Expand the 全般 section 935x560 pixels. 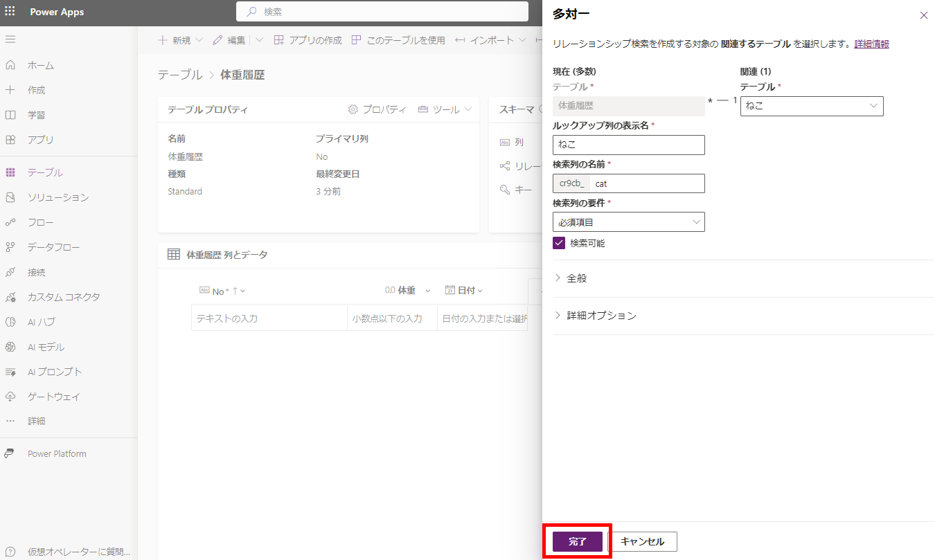[x=576, y=278]
